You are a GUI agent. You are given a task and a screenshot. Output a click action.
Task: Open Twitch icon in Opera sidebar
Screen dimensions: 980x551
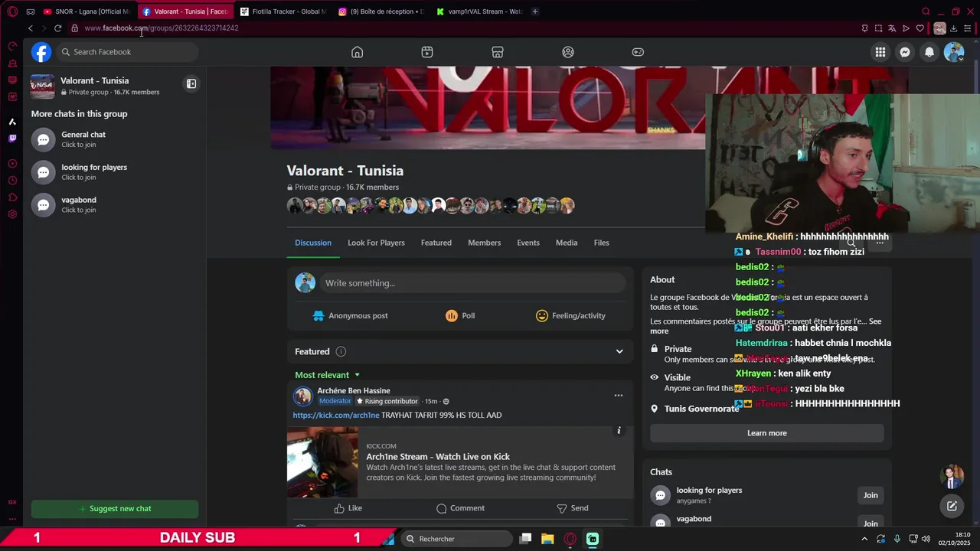click(12, 139)
